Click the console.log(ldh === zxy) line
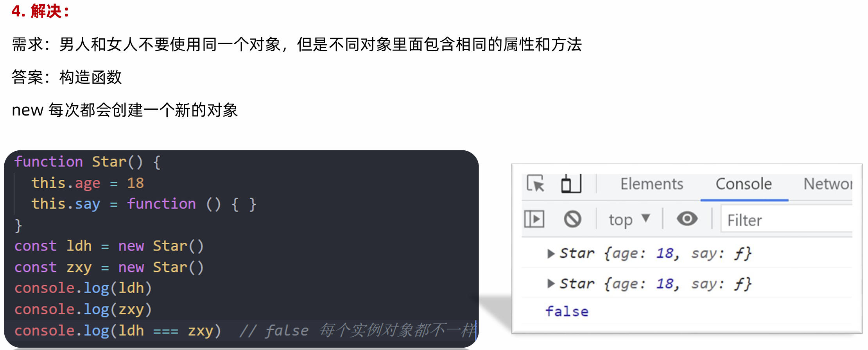 pos(118,331)
